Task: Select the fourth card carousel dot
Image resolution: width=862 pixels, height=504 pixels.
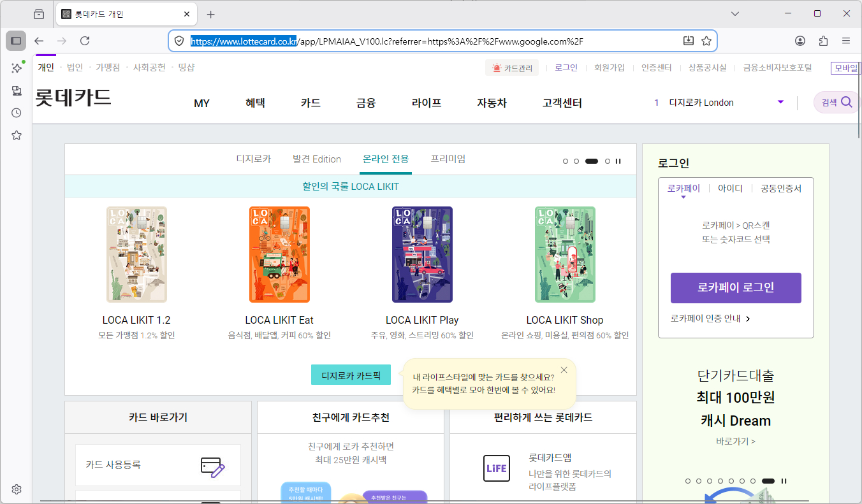Action: (608, 161)
